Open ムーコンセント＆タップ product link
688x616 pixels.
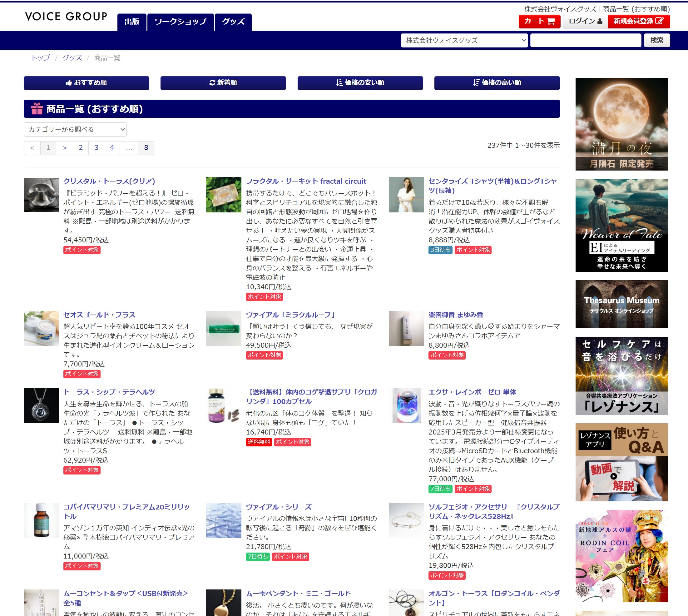point(126,598)
